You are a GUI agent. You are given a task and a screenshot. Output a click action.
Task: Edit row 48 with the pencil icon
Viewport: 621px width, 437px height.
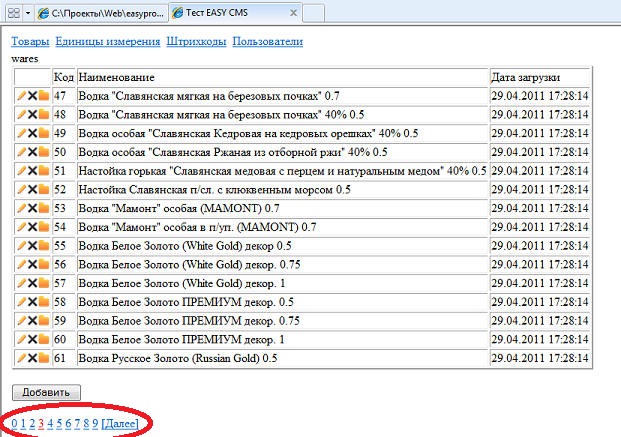pos(21,114)
